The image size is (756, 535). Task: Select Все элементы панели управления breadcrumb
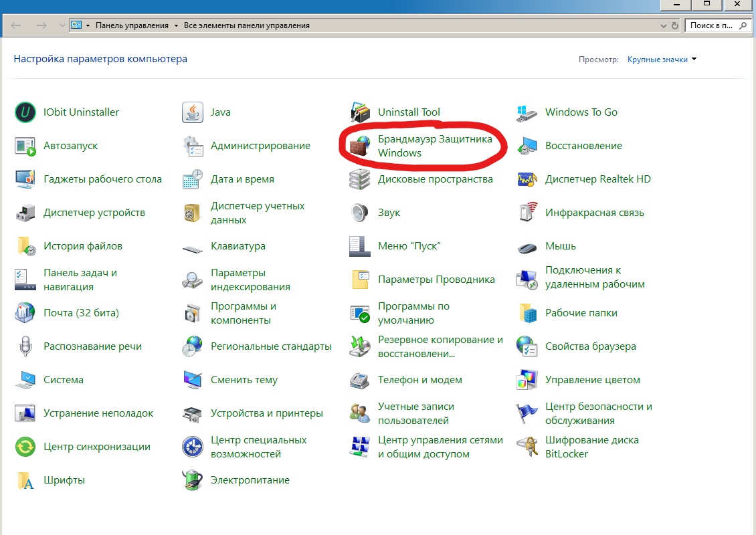pos(246,25)
